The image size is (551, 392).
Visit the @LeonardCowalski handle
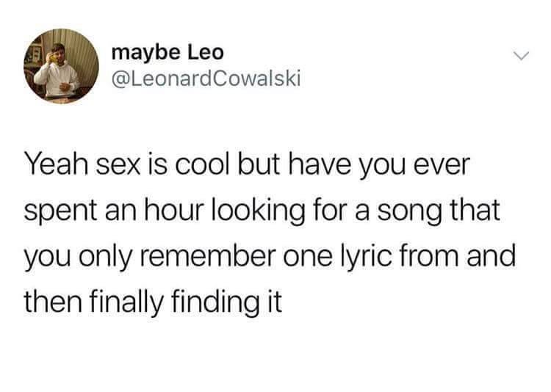click(x=206, y=79)
